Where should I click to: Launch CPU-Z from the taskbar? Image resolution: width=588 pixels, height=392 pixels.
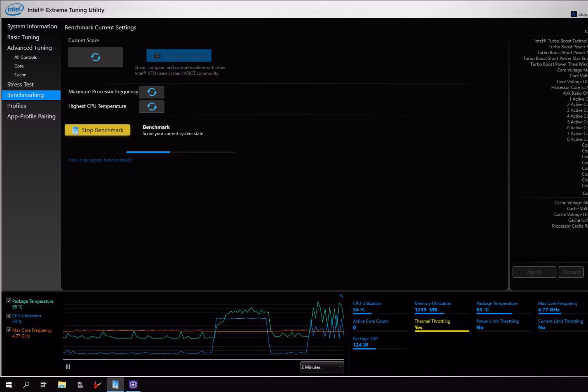[133, 384]
